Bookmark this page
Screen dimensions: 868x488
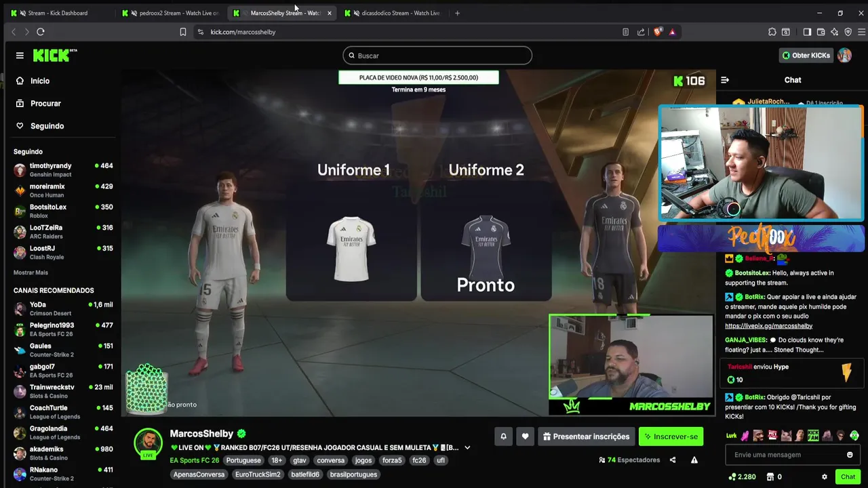point(183,32)
